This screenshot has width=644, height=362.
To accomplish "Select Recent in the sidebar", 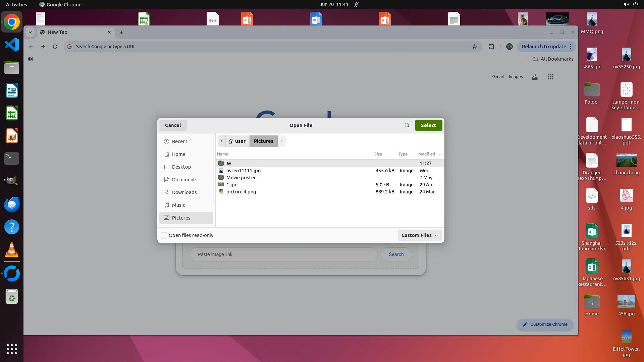I will [179, 141].
